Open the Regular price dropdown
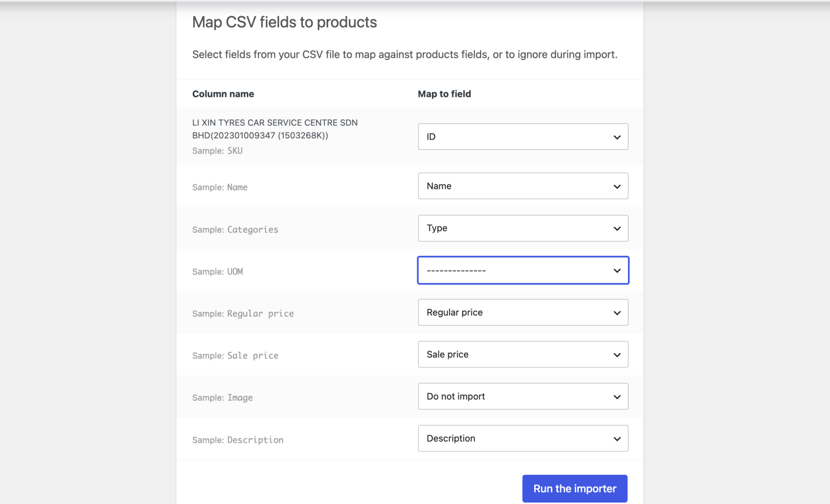This screenshot has height=504, width=830. 523,312
